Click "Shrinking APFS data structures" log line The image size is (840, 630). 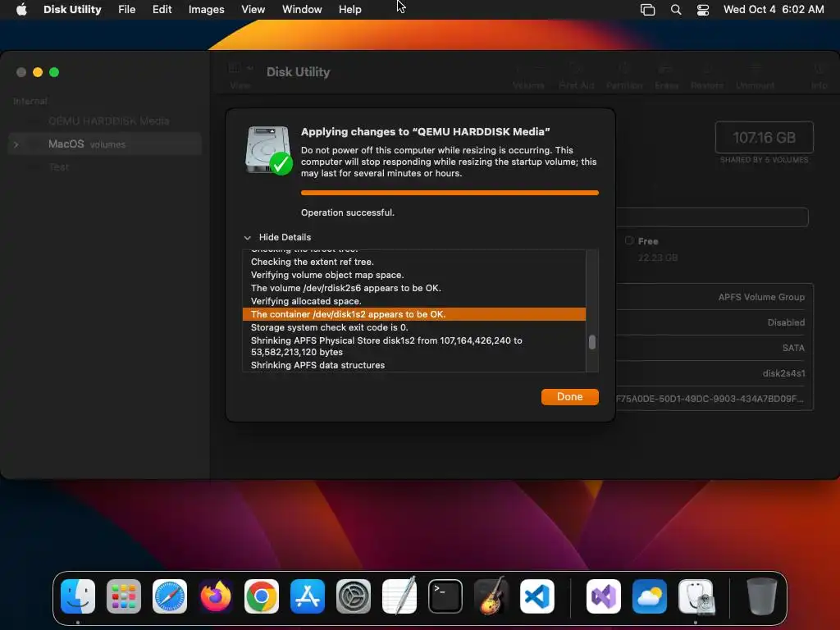pyautogui.click(x=317, y=365)
